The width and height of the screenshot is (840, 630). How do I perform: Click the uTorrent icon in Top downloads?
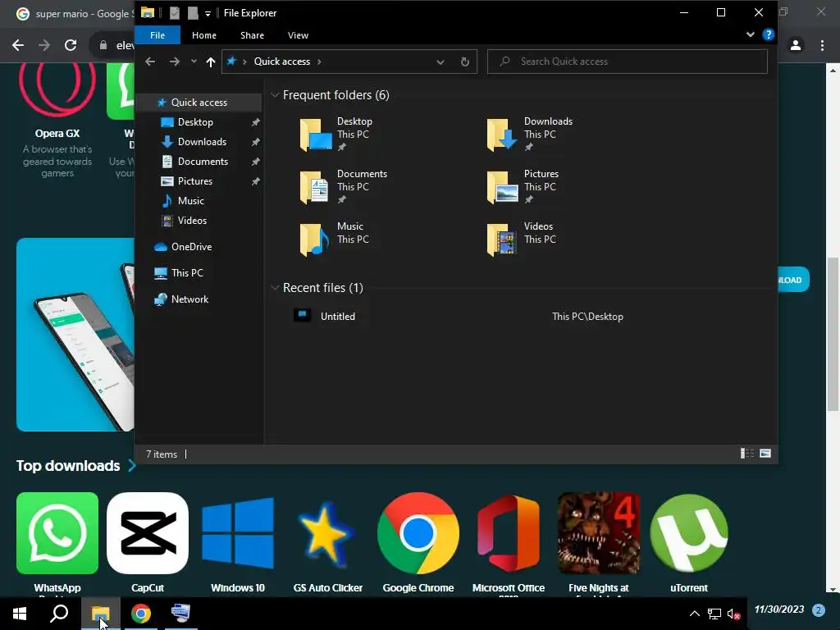(x=689, y=533)
